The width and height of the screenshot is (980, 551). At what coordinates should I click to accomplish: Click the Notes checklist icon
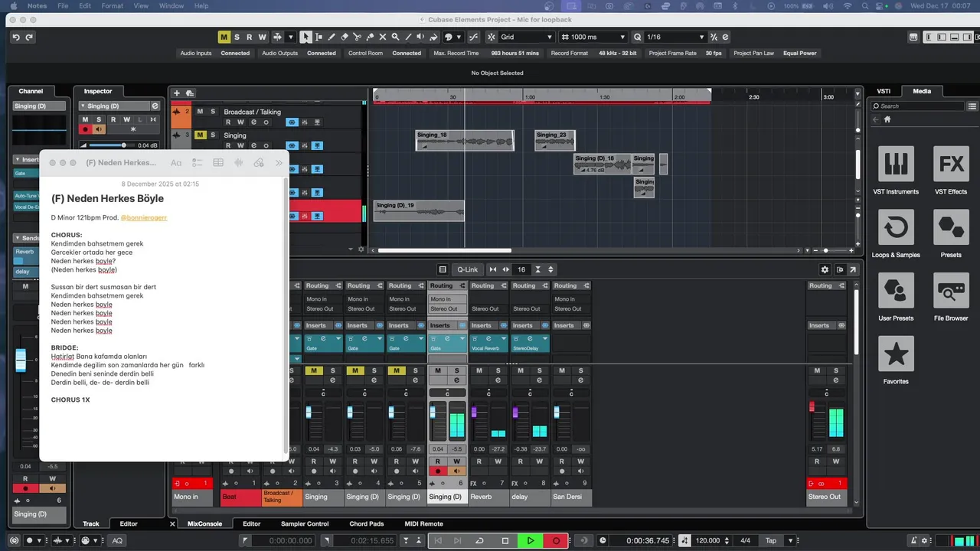coord(198,162)
